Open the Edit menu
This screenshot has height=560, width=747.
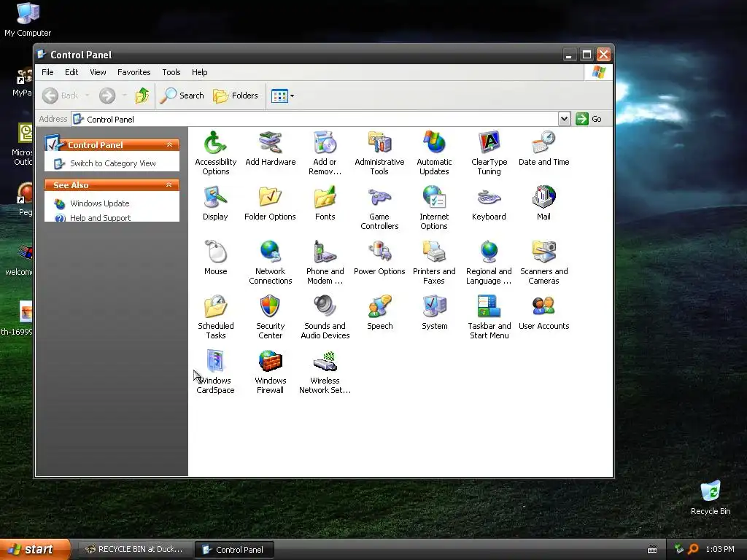coord(71,72)
